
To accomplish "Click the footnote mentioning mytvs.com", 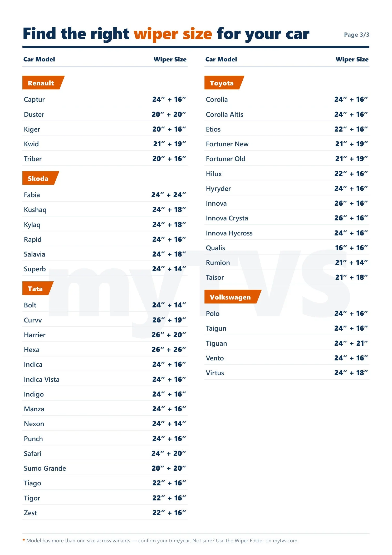I will pos(160,540).
